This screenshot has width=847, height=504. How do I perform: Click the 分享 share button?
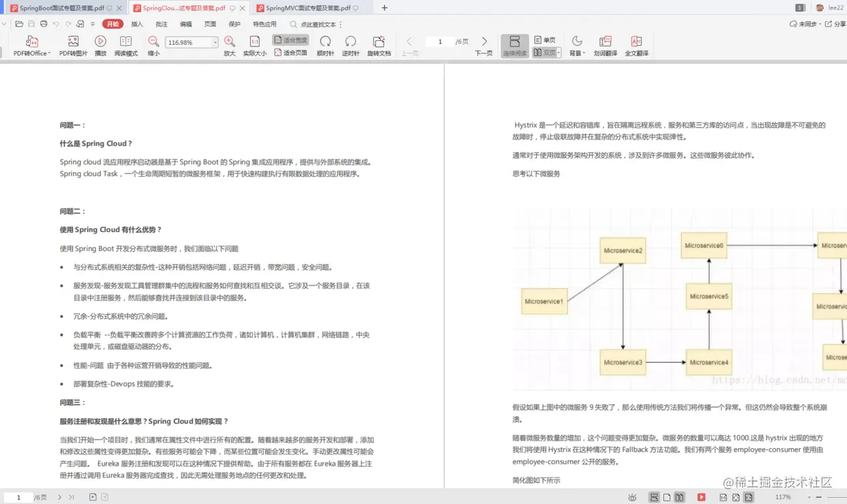[x=835, y=24]
